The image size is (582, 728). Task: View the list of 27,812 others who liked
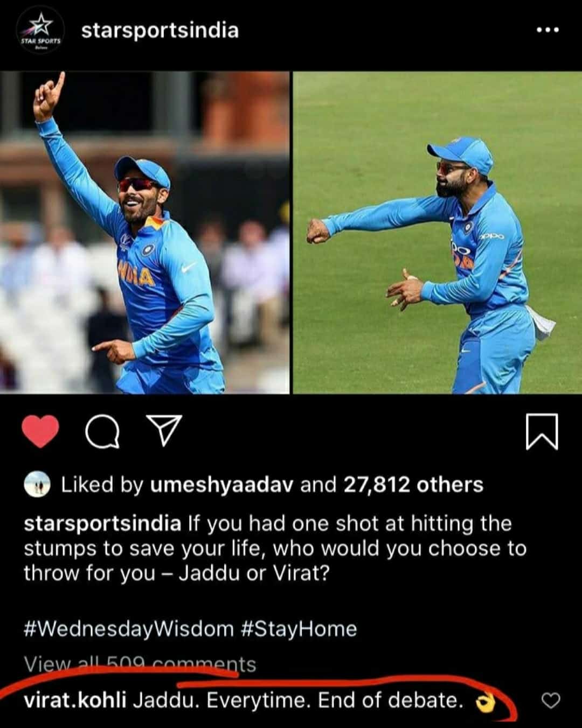coord(413,485)
